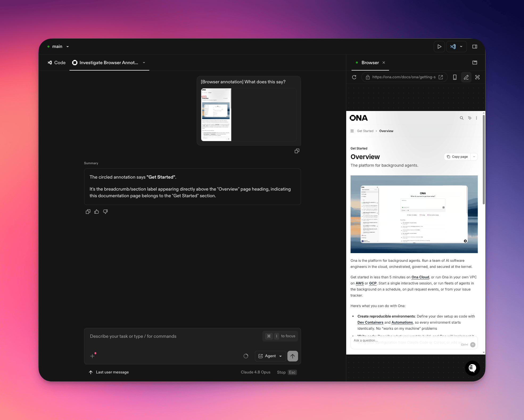Click the Overview breadcrumb
The width and height of the screenshot is (524, 420).
coord(386,131)
